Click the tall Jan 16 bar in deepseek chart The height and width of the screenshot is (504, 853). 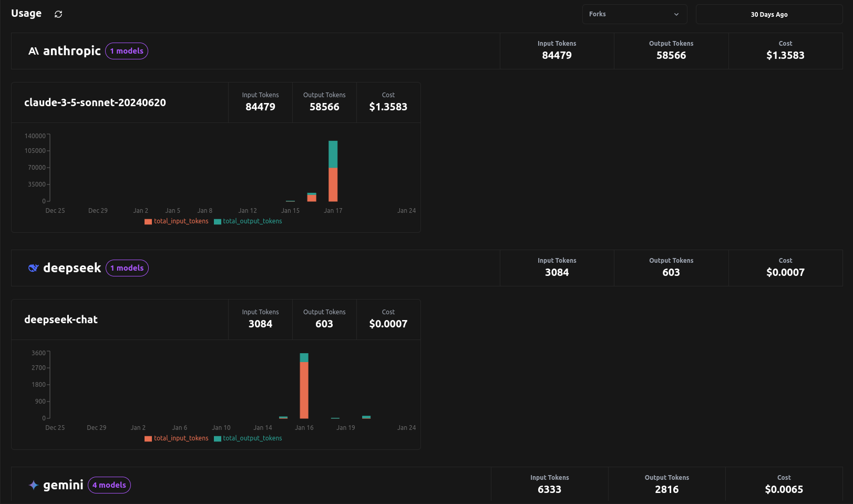point(304,386)
